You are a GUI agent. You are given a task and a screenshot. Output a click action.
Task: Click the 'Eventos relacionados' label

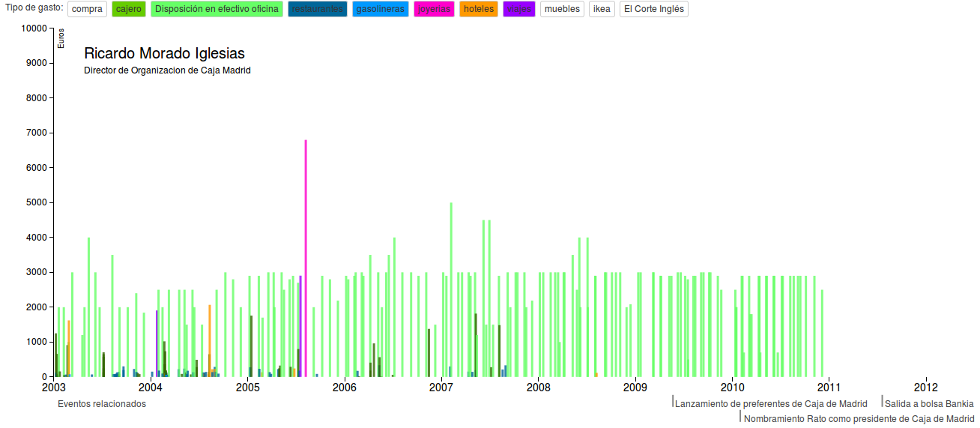point(102,404)
